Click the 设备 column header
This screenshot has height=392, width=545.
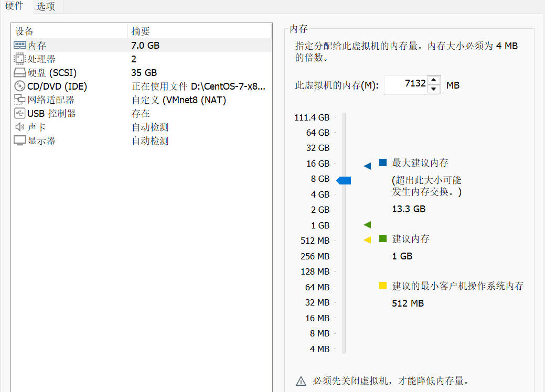70,31
